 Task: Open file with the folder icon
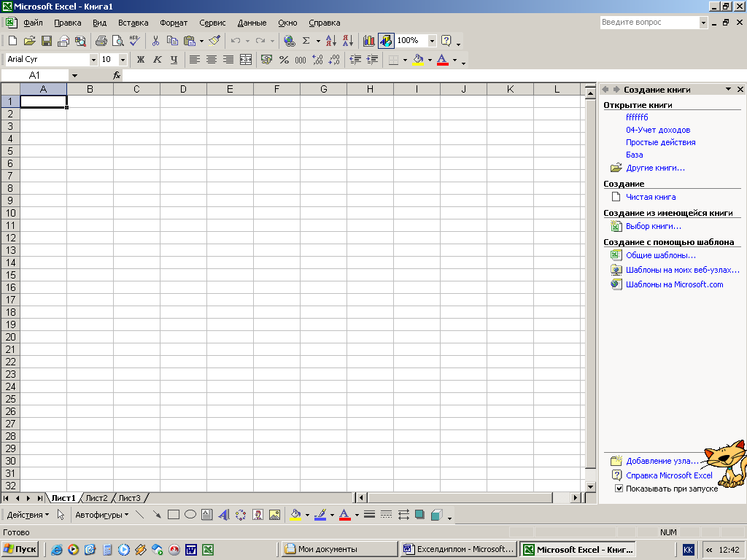pos(29,41)
